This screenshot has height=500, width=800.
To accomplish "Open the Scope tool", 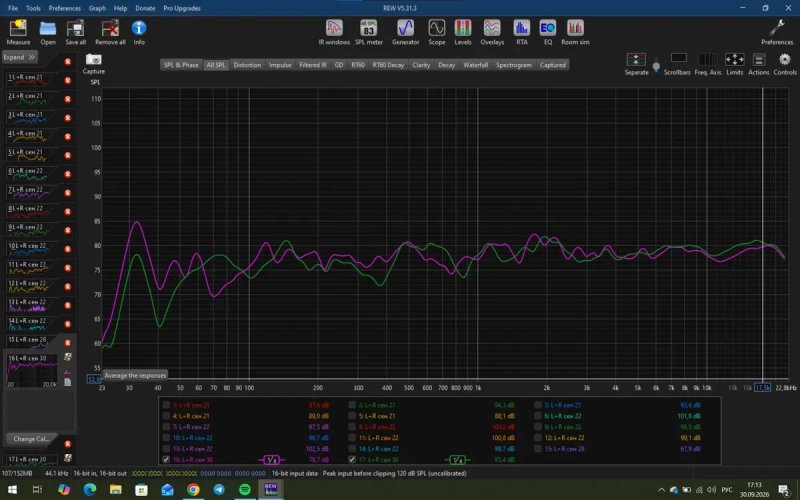I will (x=437, y=32).
